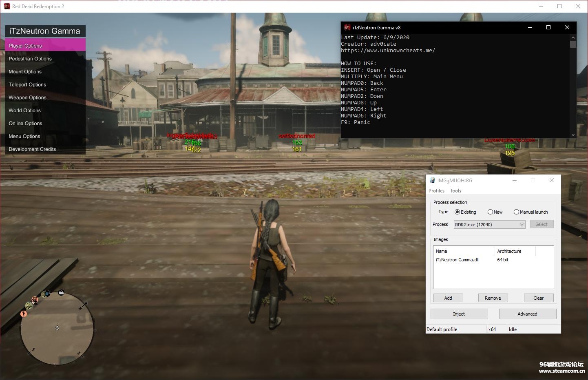Click the iTzNeutron Gamma menu header

45,31
